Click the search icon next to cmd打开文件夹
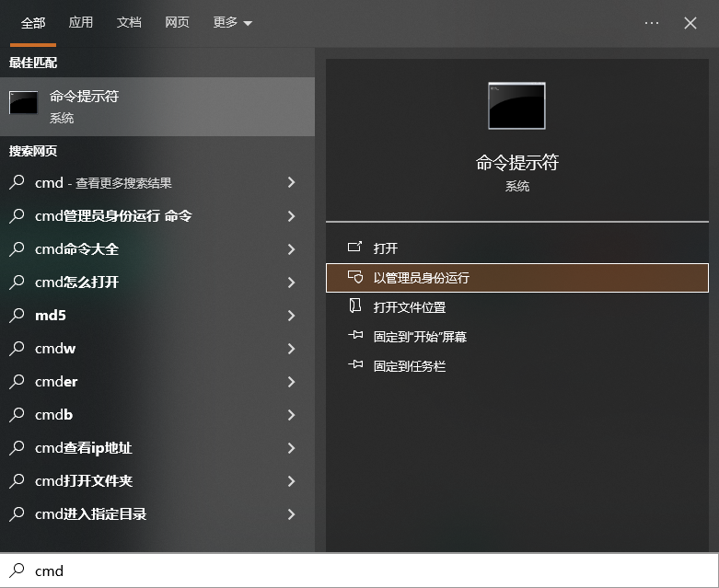719x588 pixels. [x=17, y=480]
